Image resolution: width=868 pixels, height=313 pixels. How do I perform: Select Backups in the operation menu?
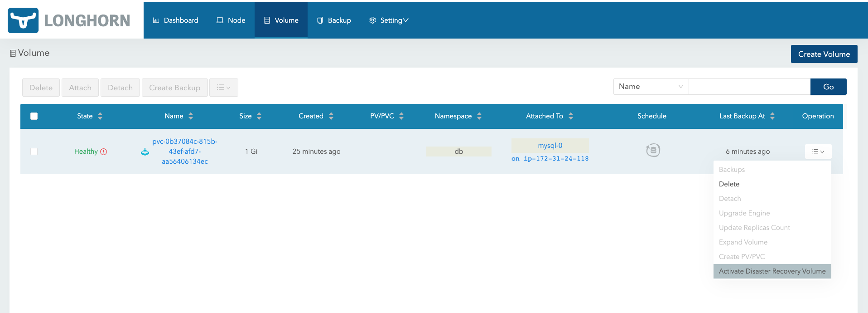pos(772,170)
